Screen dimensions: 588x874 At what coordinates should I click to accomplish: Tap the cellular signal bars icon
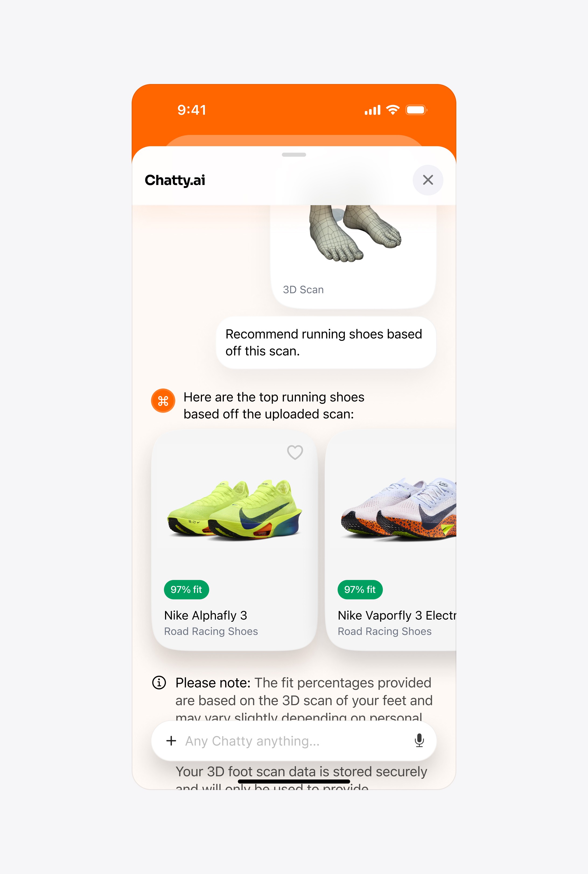(372, 110)
